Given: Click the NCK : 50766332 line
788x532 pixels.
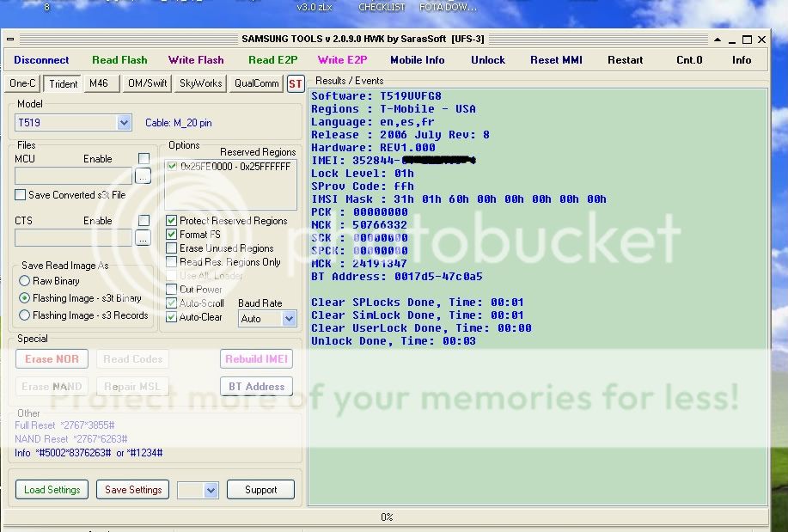Looking at the screenshot, I should [359, 225].
